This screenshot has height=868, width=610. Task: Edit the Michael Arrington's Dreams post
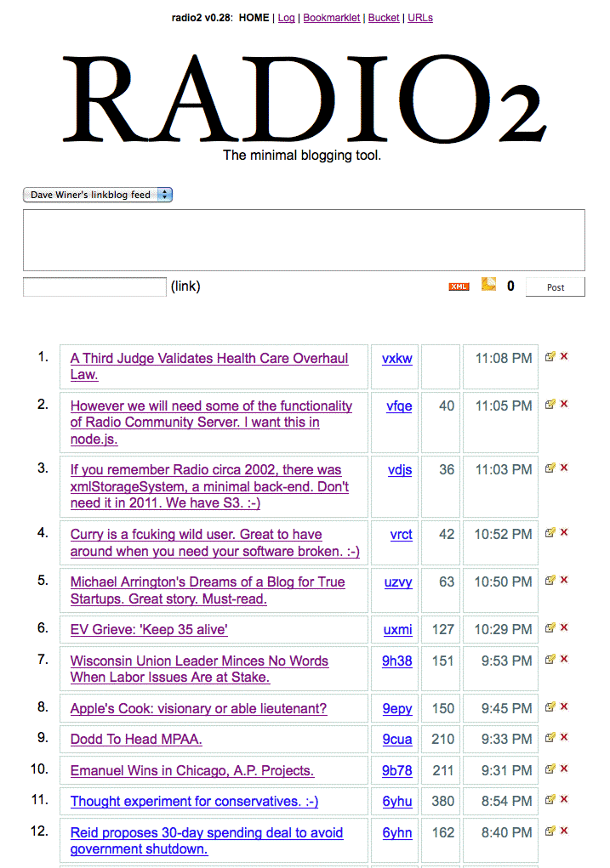click(550, 580)
